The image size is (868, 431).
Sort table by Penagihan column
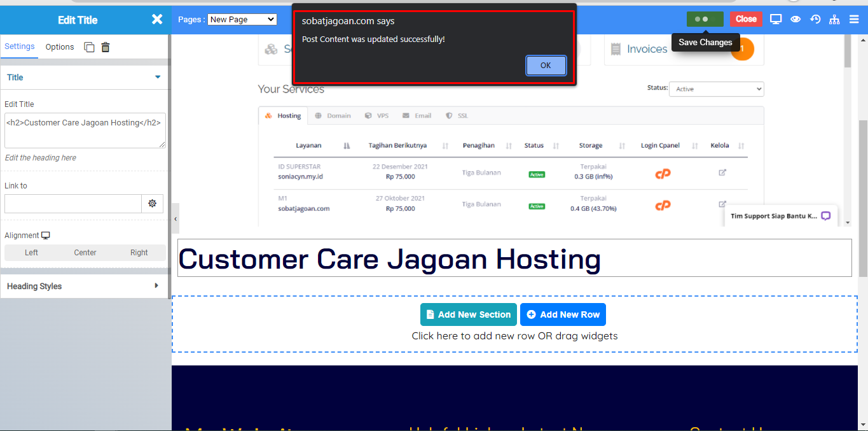[509, 145]
